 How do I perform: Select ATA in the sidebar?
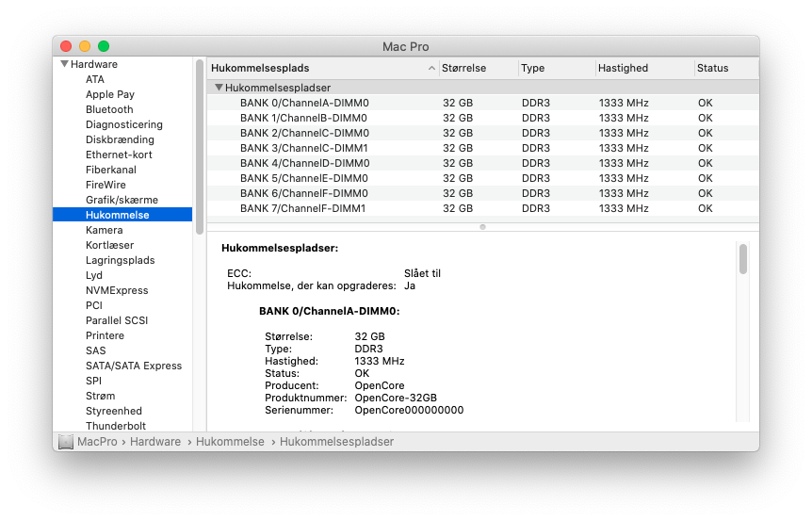(95, 79)
